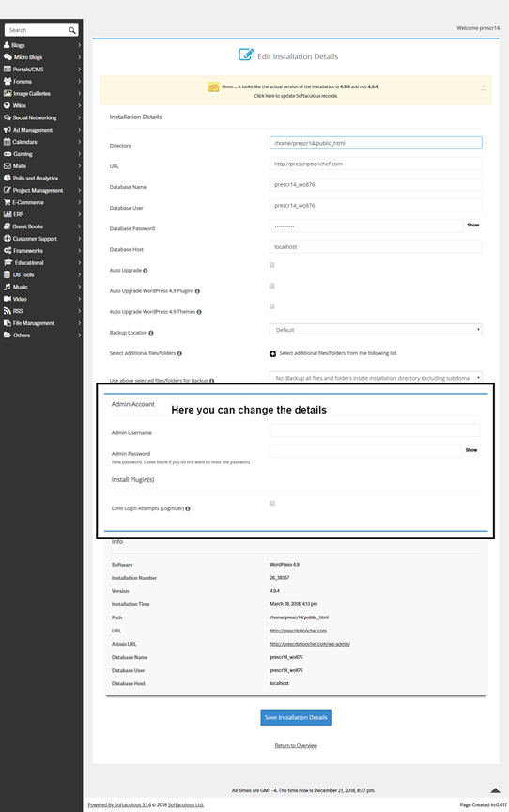Expand the select additional files/folders list
The height and width of the screenshot is (812, 509).
[x=273, y=353]
